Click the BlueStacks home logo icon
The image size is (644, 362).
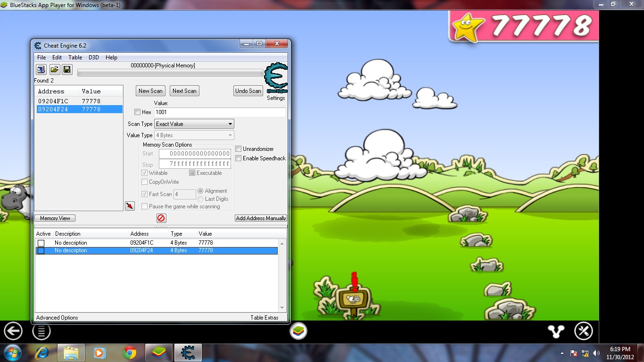pos(298,331)
